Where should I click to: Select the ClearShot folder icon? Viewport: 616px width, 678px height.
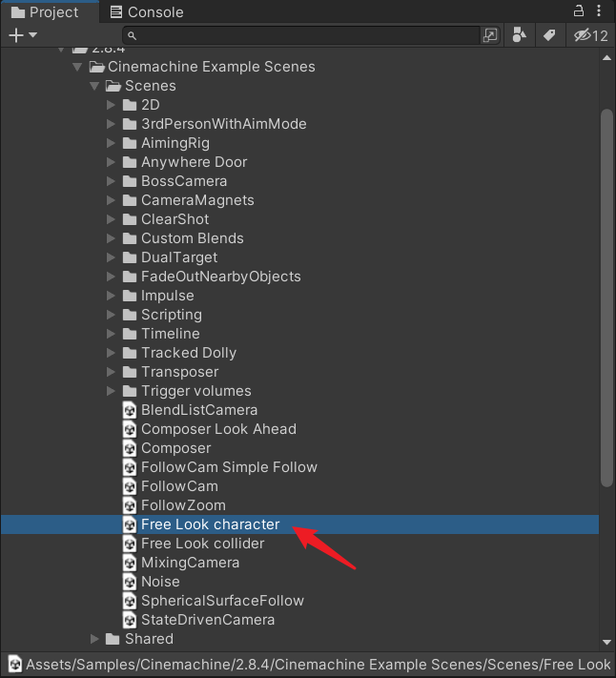click(130, 219)
